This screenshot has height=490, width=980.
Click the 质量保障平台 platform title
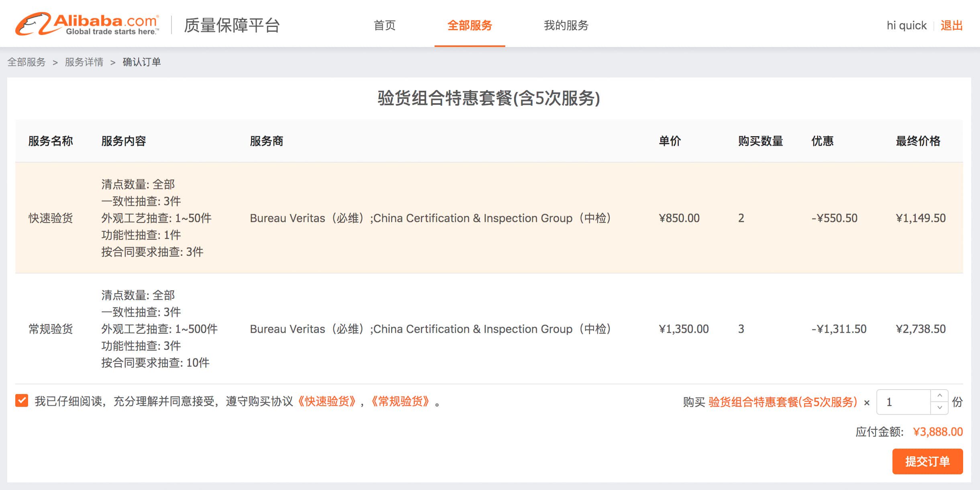point(232,25)
